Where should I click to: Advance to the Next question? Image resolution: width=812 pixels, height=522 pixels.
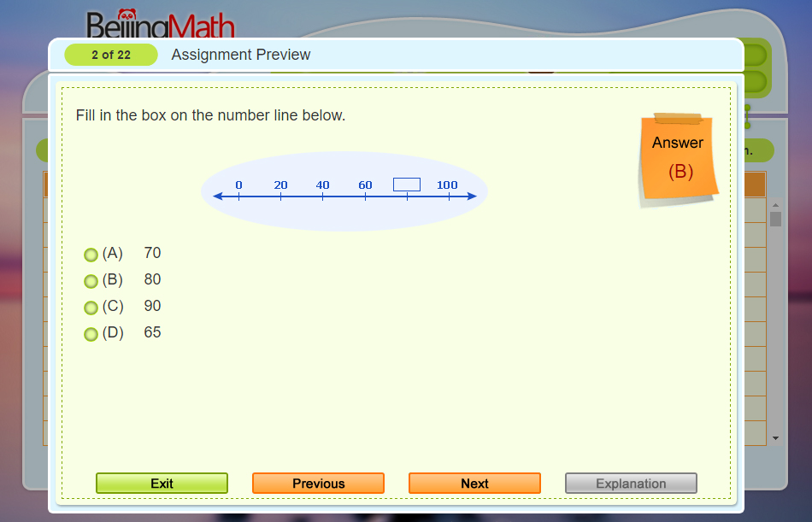tap(474, 484)
